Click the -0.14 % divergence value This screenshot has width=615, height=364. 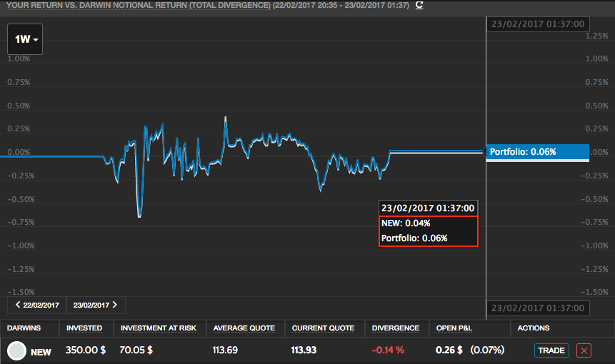pos(388,350)
